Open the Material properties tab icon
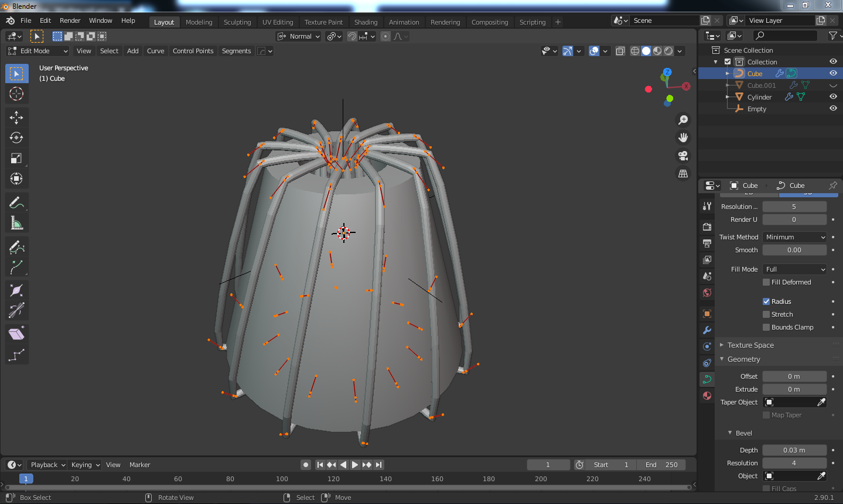This screenshot has width=843, height=504. coord(707,396)
